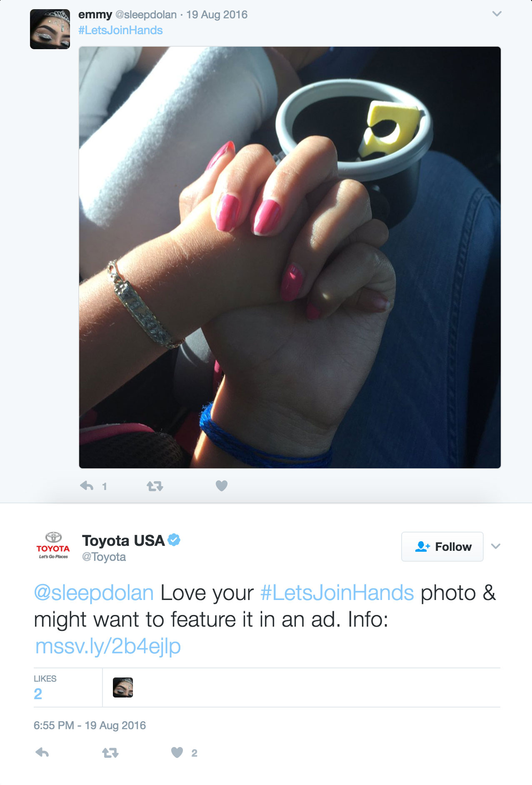
Task: View the 2 likes count
Action: (x=38, y=694)
